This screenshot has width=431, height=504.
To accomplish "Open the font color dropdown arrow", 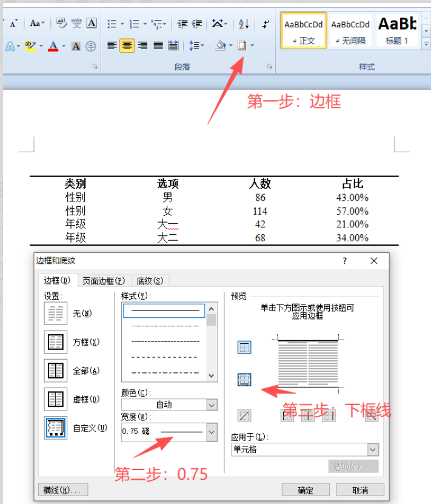I will click(x=64, y=46).
